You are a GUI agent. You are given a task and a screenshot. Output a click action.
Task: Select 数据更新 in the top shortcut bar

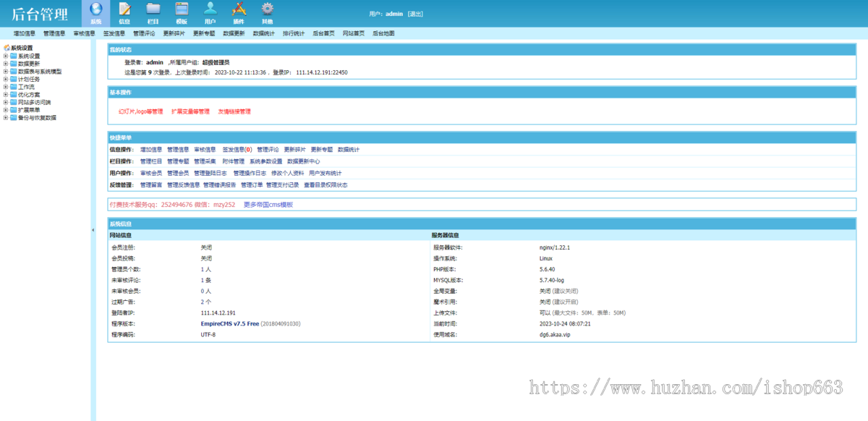point(234,33)
